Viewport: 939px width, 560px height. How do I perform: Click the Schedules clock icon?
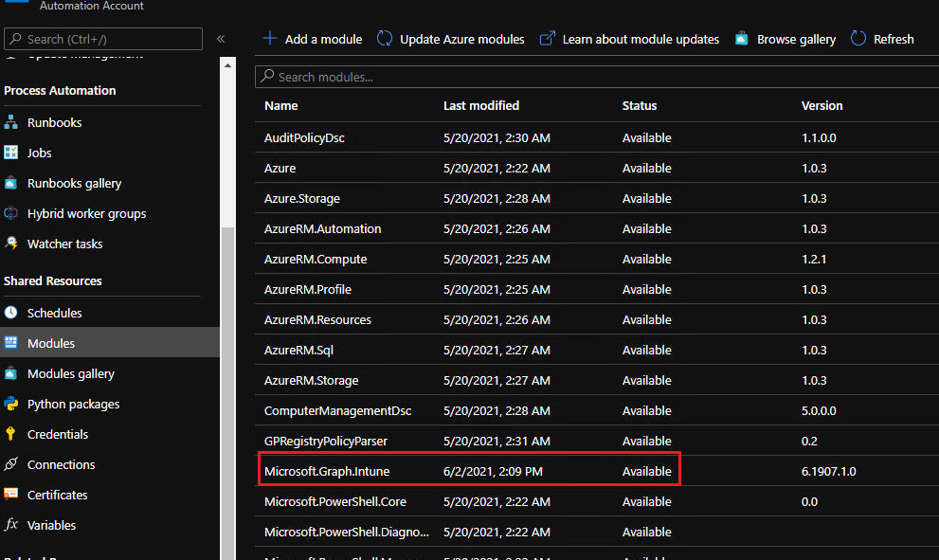pos(10,313)
